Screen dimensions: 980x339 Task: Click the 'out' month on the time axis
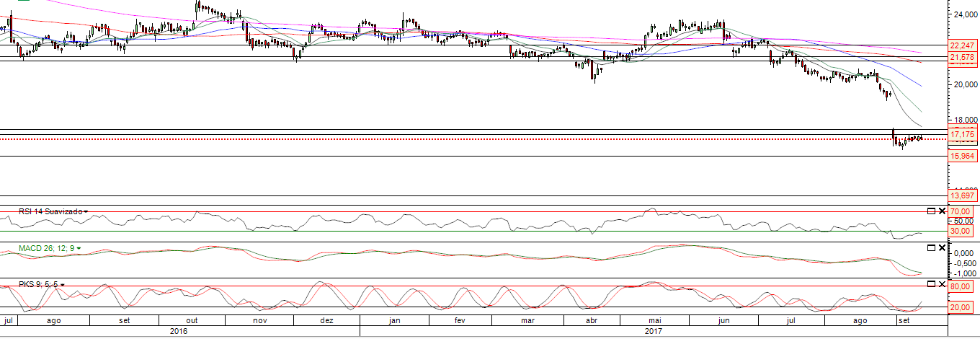pos(192,320)
